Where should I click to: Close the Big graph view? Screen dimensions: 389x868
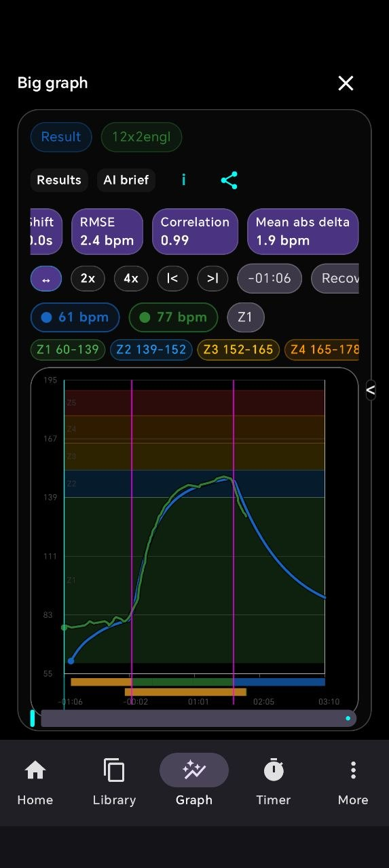(x=346, y=83)
